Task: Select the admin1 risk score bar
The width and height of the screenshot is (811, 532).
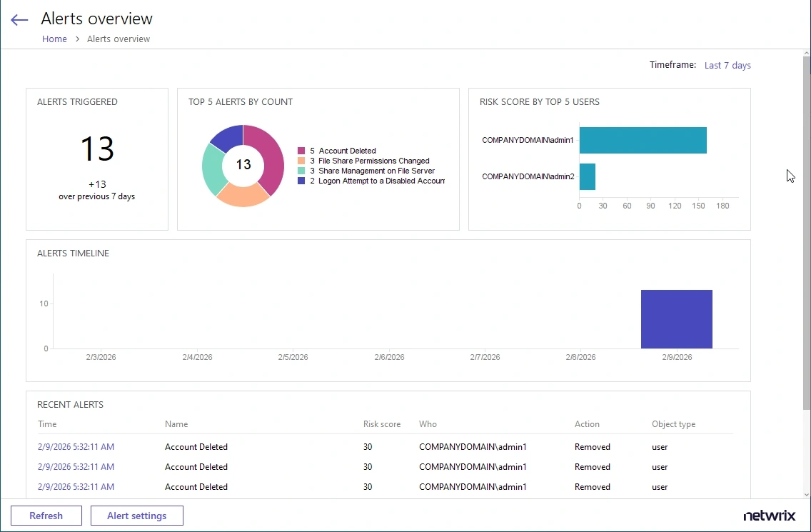Action: [x=643, y=140]
